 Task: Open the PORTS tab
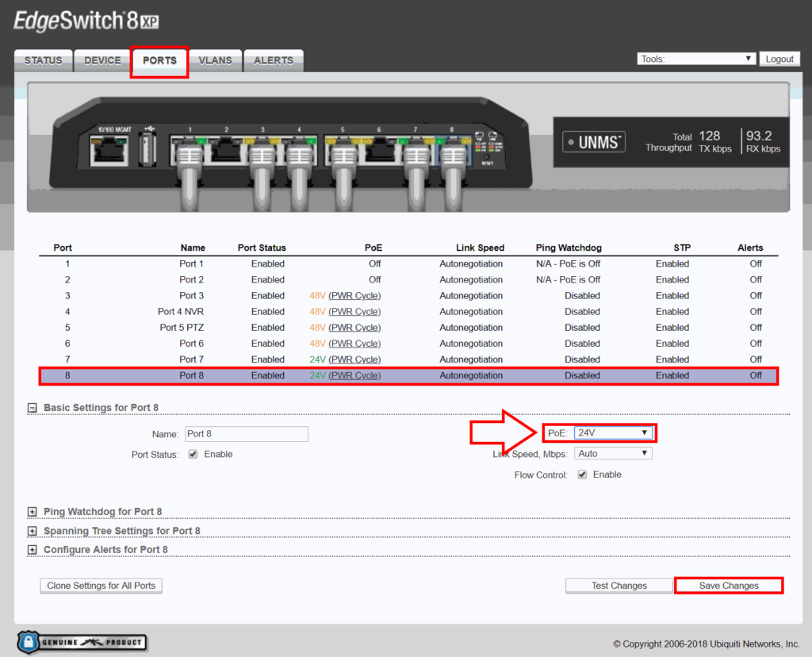[159, 60]
